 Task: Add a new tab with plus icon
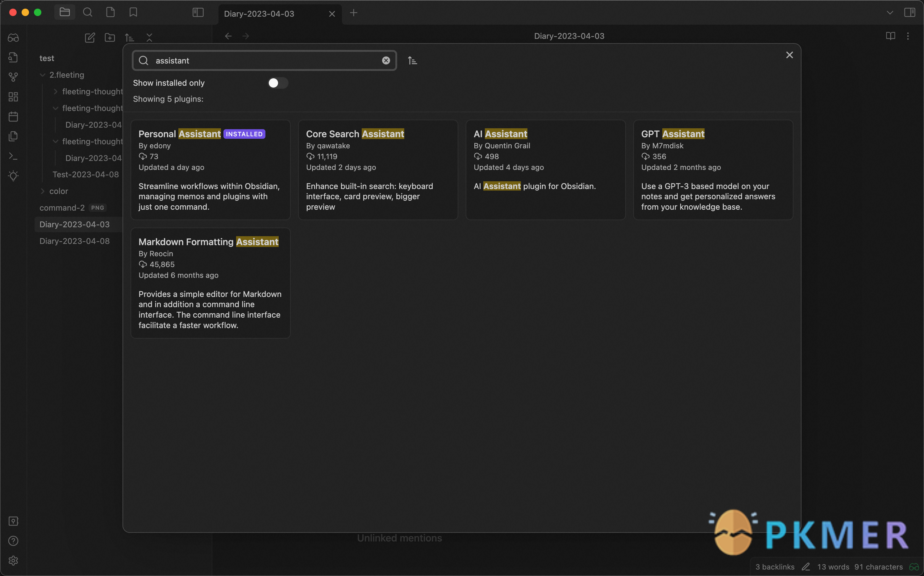point(353,13)
